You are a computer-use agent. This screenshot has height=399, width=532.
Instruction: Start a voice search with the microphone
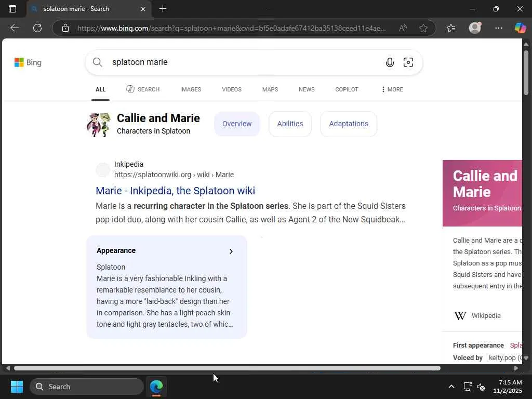pos(390,62)
